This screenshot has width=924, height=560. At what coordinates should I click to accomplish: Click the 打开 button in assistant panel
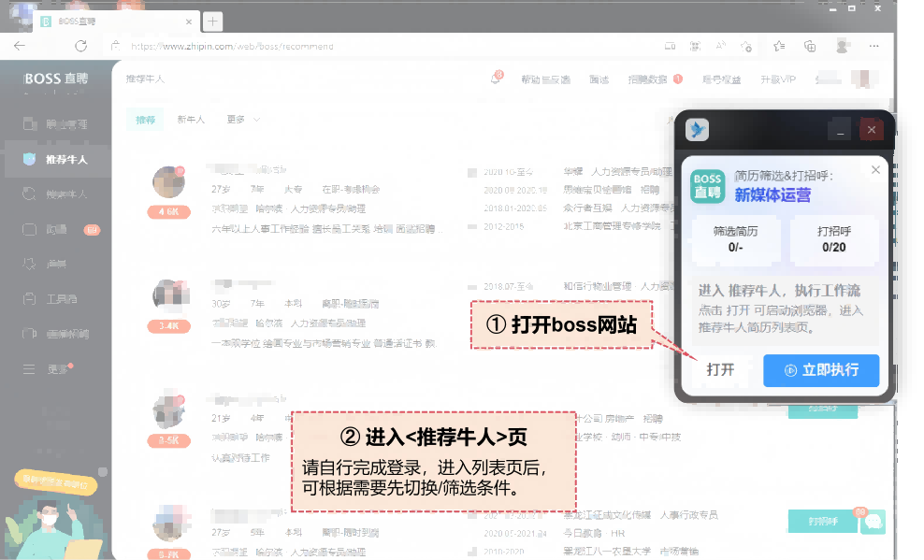[720, 370]
